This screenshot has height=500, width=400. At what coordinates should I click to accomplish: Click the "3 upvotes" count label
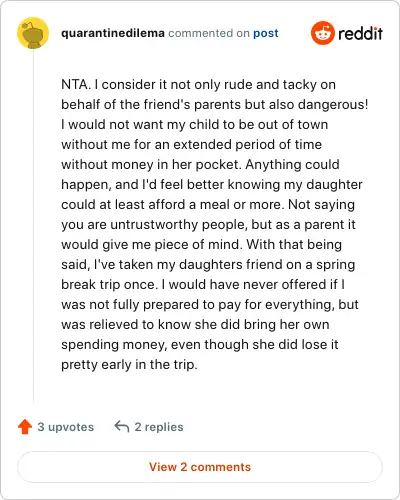[x=66, y=427]
